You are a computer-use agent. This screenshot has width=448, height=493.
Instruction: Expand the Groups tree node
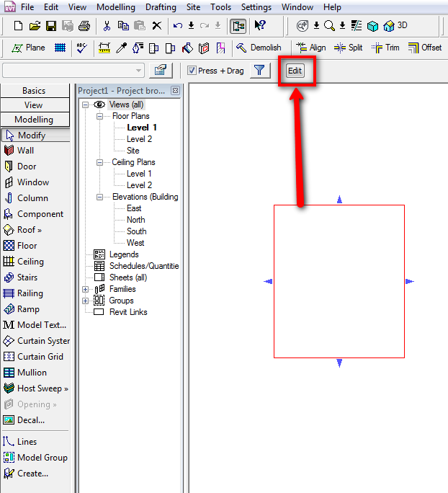tap(86, 301)
